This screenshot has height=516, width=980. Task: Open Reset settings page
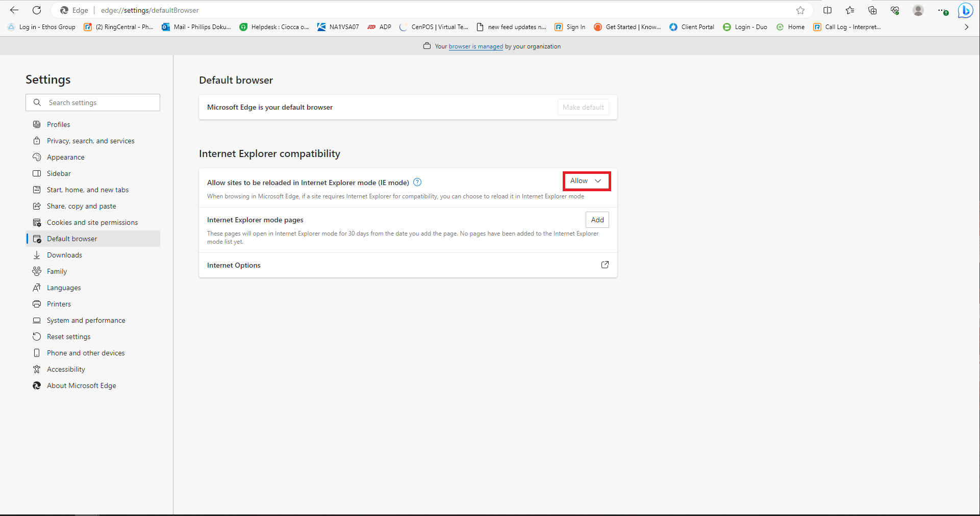(93, 337)
